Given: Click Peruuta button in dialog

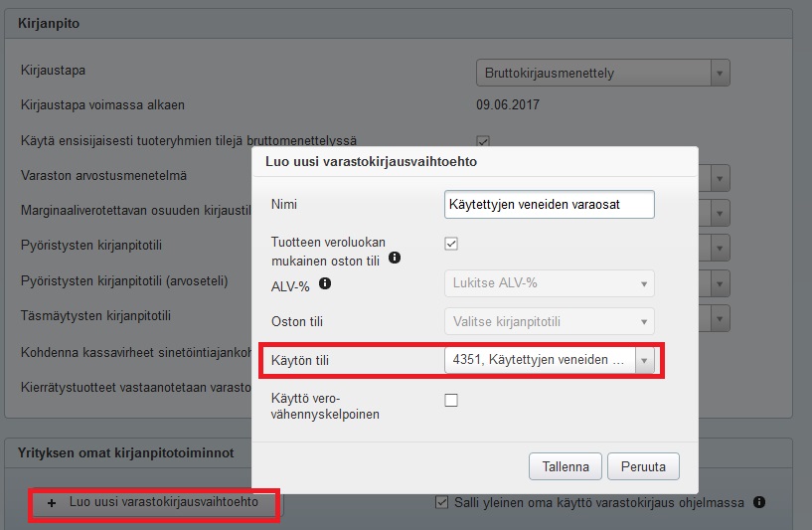Looking at the screenshot, I should point(643,466).
